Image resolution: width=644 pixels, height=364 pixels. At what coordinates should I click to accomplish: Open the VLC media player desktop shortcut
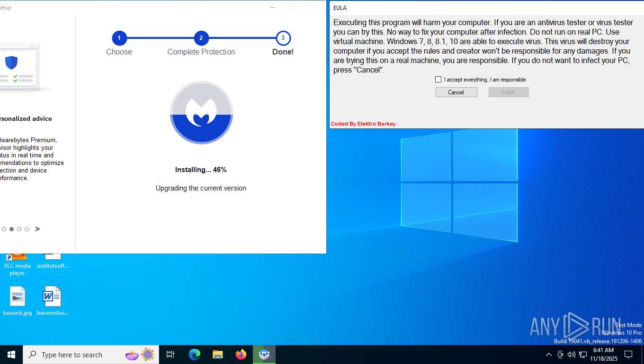(x=18, y=264)
